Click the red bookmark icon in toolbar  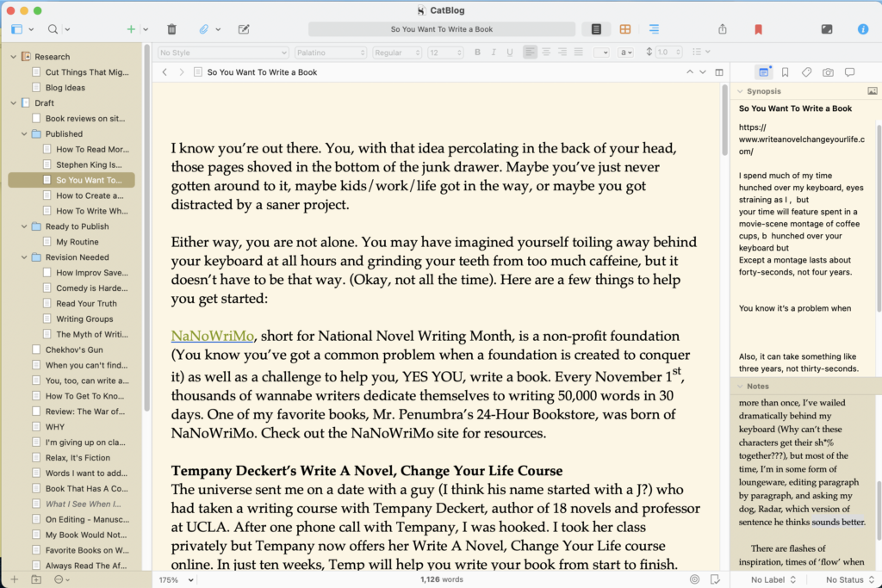[x=758, y=29]
